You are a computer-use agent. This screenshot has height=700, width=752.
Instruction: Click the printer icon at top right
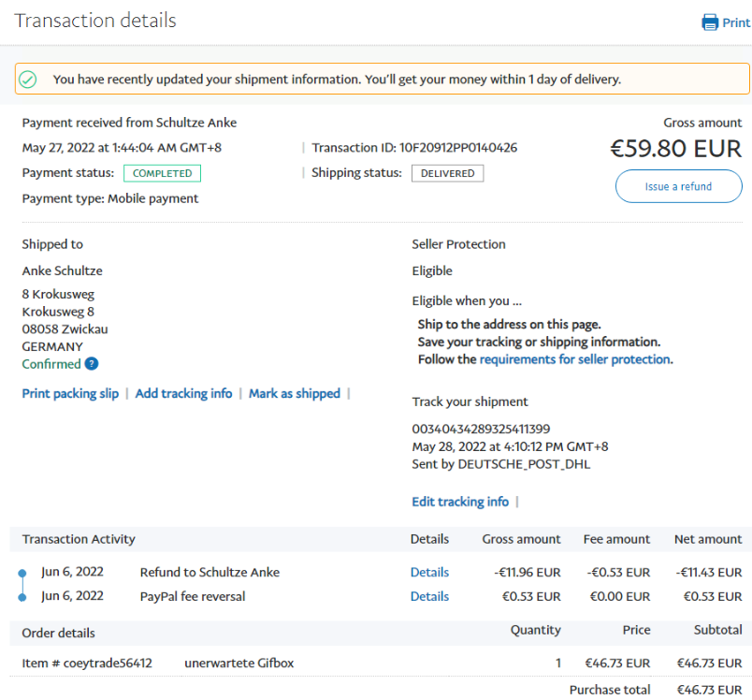tap(710, 22)
